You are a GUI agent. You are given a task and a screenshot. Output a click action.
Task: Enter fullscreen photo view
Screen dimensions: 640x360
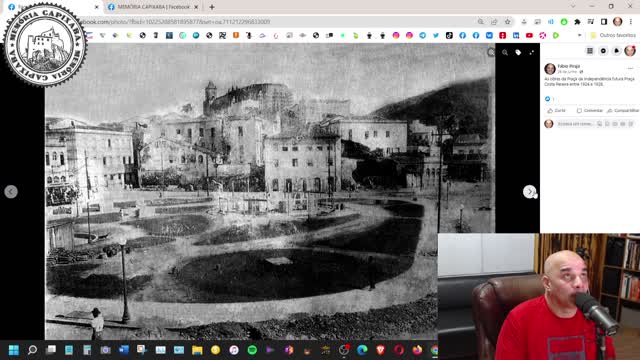pos(531,52)
